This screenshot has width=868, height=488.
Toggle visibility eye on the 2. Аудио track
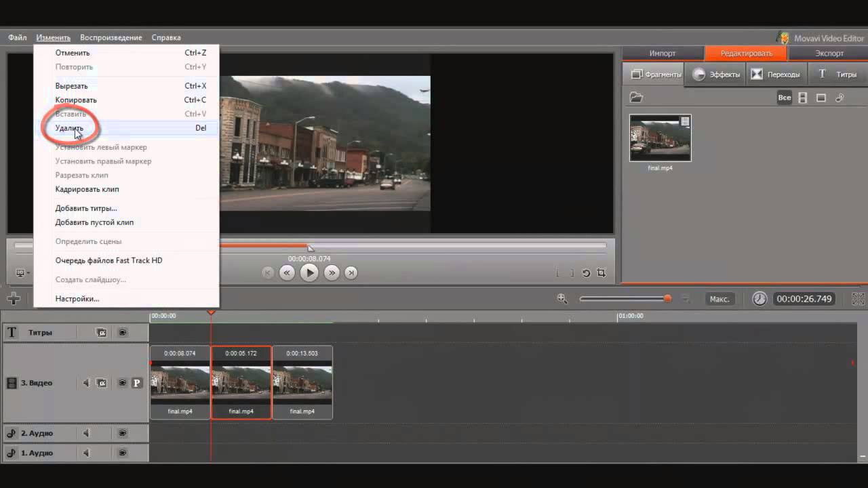tap(123, 433)
